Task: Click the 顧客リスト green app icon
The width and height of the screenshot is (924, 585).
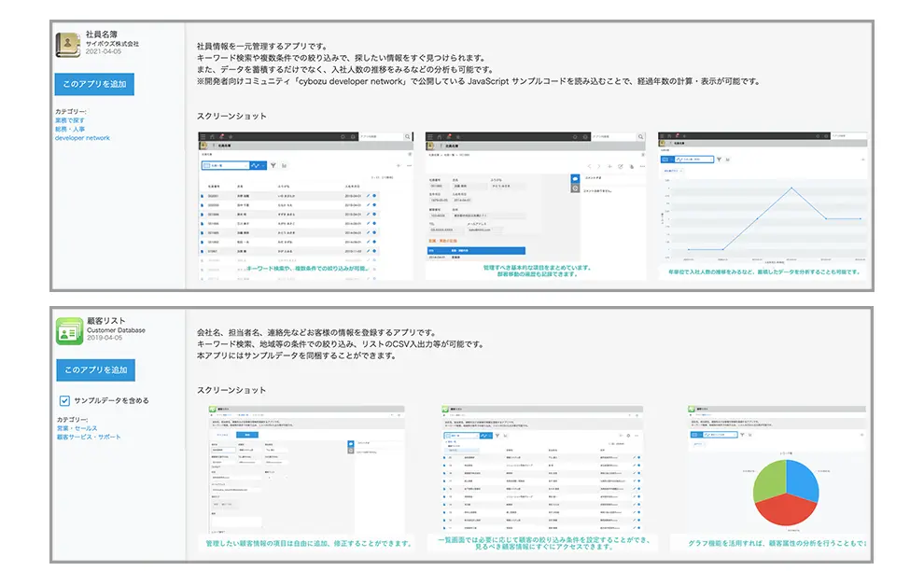Action: pyautogui.click(x=68, y=330)
